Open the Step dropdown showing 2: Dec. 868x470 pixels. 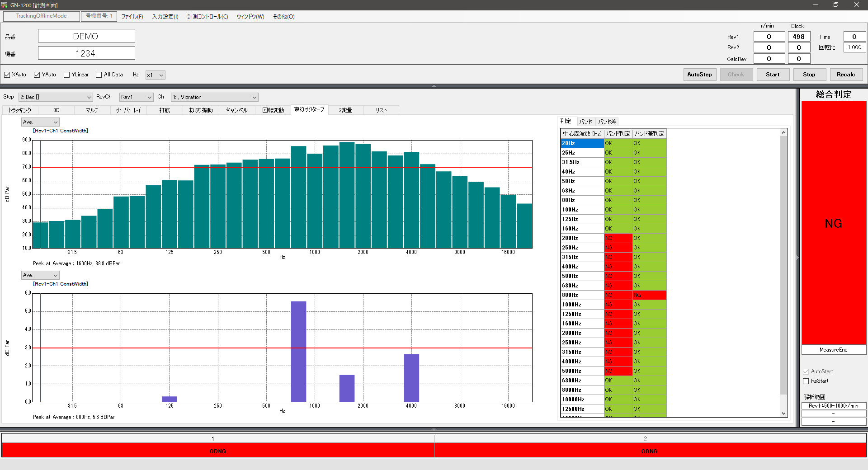[56, 97]
